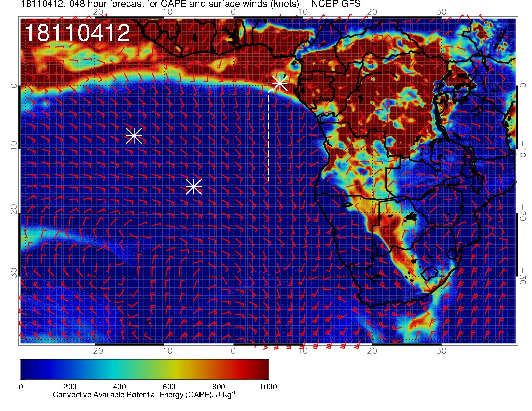Viewport: 532px width, 411px height.
Task: Click the -20 latitude label on the left axis
Action: (x=13, y=212)
